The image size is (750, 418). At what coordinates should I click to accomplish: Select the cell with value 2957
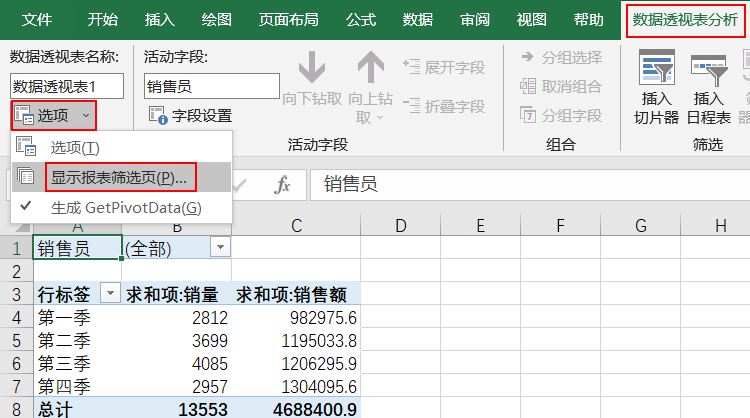pos(176,385)
